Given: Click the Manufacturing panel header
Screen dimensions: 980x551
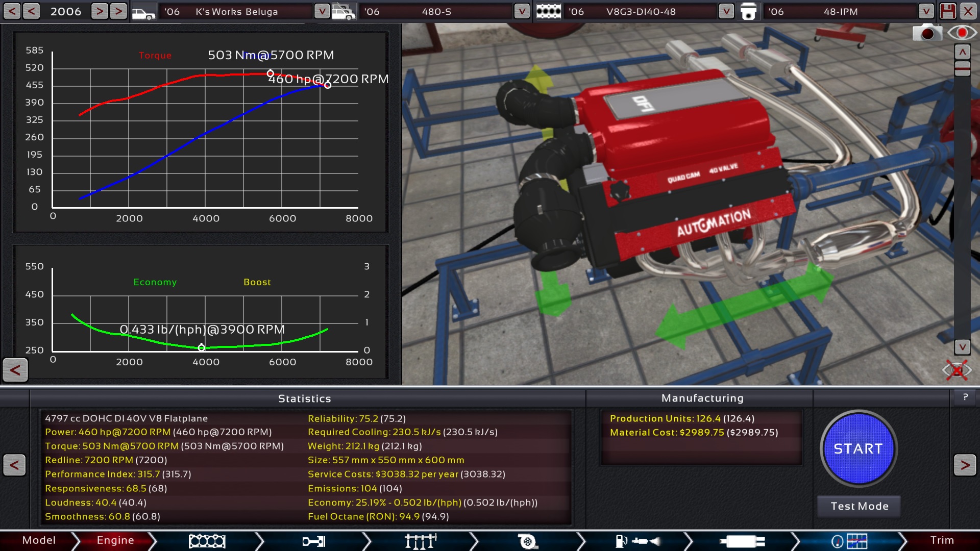Looking at the screenshot, I should (702, 398).
